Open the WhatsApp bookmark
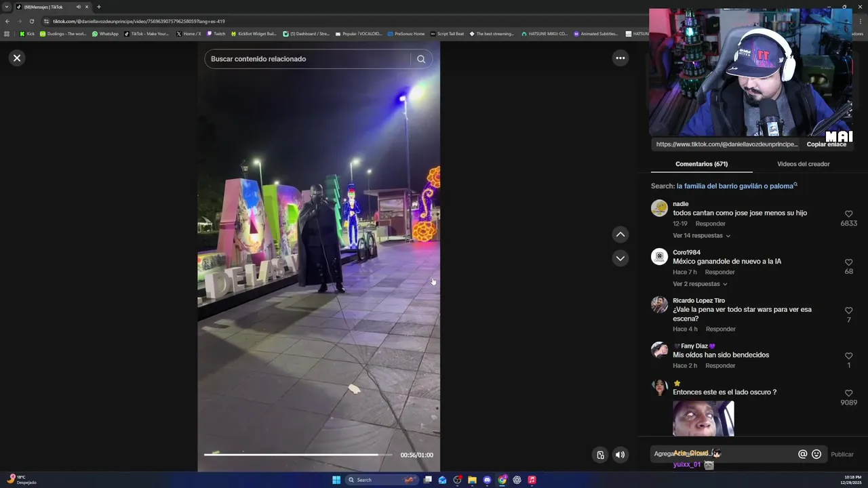Viewport: 868px width, 488px height. pyautogui.click(x=105, y=34)
